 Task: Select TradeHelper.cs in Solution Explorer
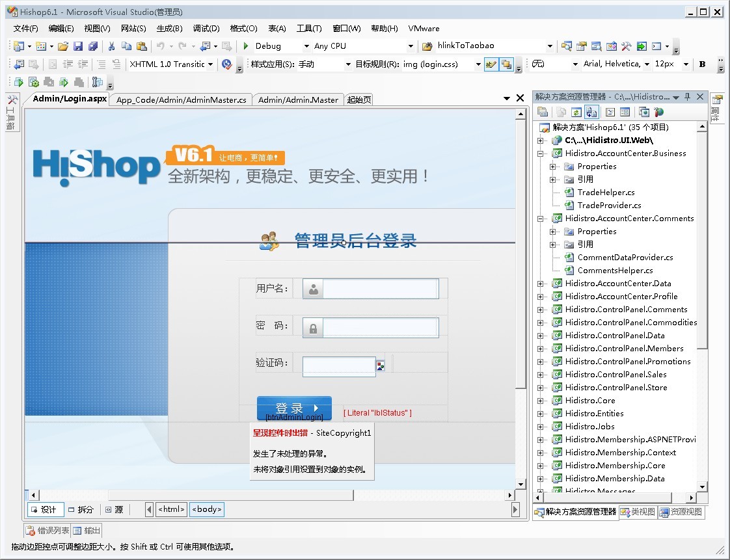click(606, 193)
